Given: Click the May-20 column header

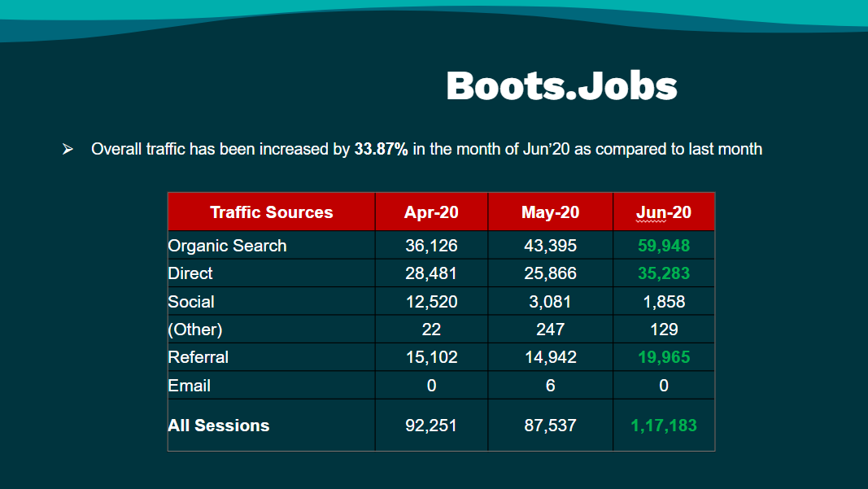Looking at the screenshot, I should [550, 212].
